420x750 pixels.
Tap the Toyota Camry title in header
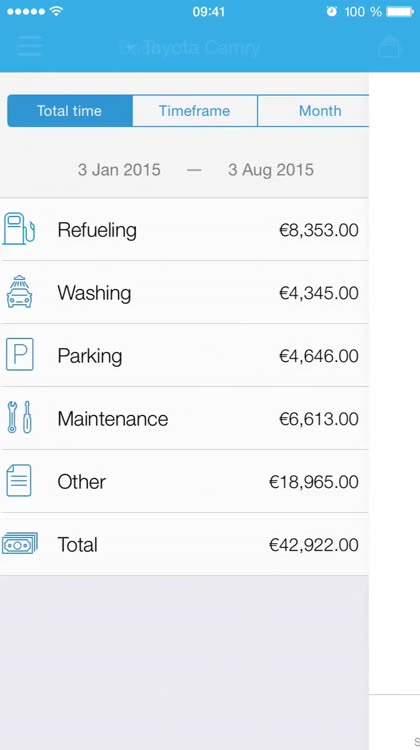click(190, 48)
